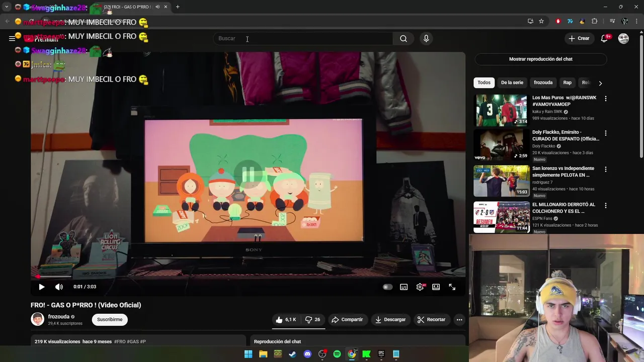Viewport: 644px width, 362px height.
Task: Open Epic Games Launcher from taskbar
Action: coord(381,354)
